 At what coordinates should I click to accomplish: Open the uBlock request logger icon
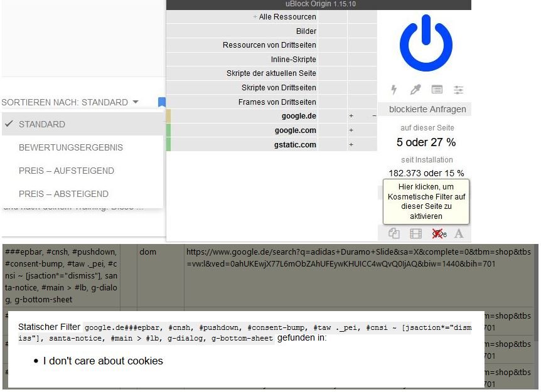coord(437,90)
